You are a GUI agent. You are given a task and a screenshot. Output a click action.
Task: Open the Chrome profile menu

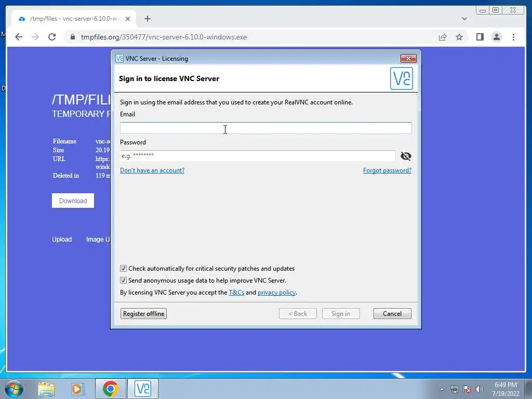(496, 37)
